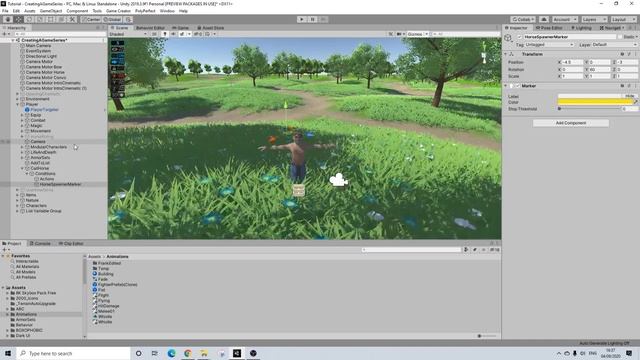640x360 pixels.
Task: Toggle the Marker component enabled checkbox
Action: point(518,86)
